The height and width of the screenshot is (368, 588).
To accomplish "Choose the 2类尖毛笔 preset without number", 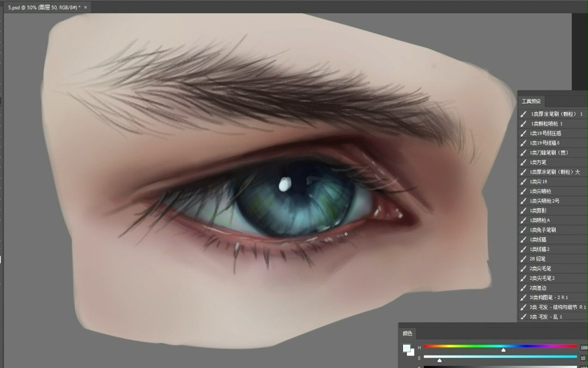I will point(553,268).
